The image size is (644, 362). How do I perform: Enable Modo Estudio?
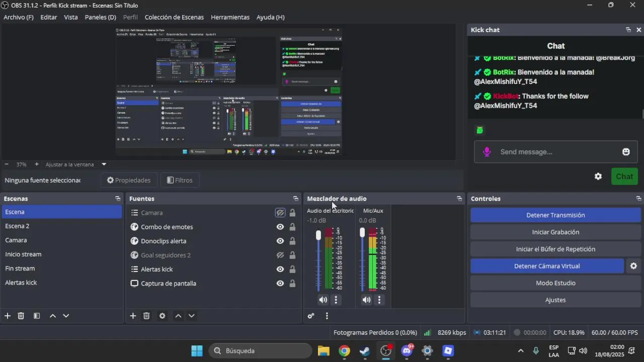click(555, 283)
